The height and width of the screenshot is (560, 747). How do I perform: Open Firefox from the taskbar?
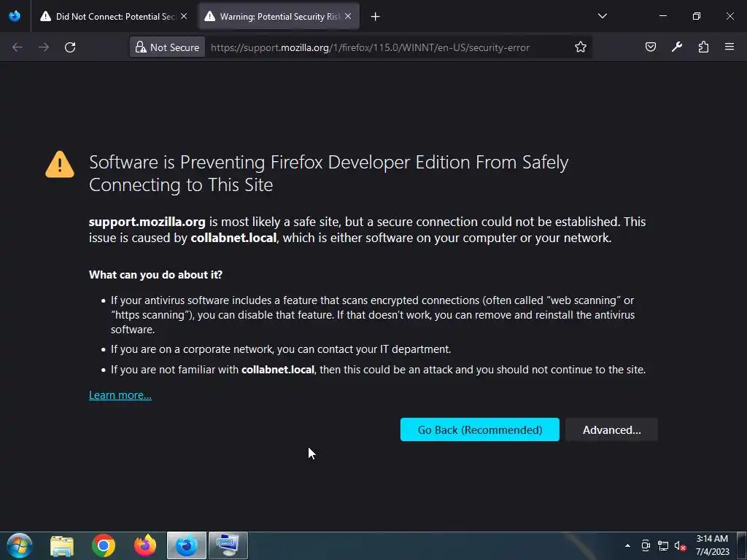pyautogui.click(x=145, y=545)
